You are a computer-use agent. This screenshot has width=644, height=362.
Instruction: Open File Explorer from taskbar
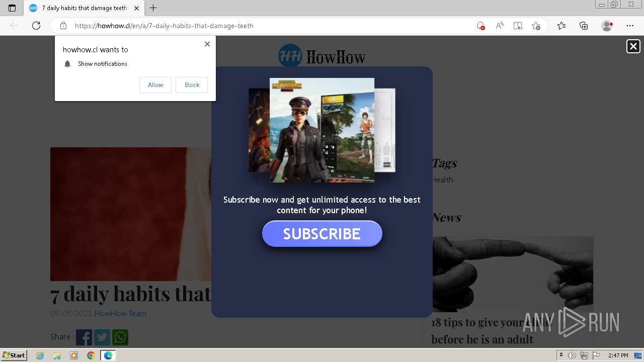pos(57,355)
